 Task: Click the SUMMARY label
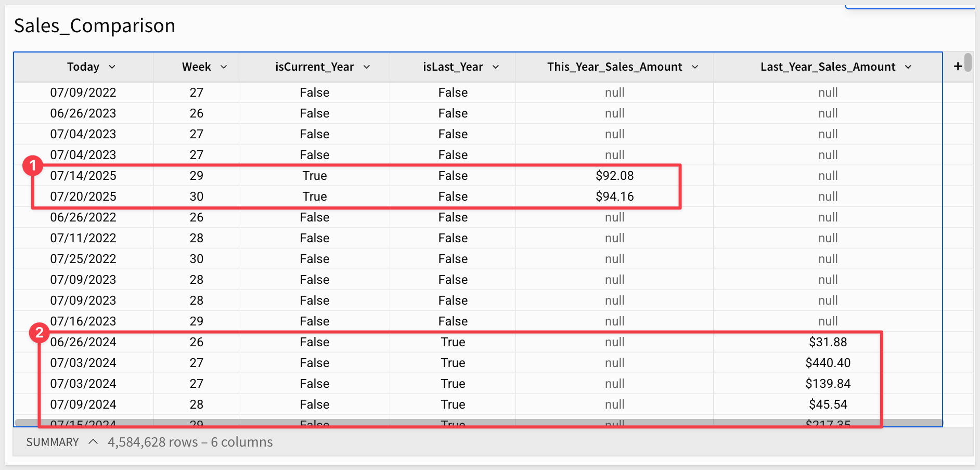pyautogui.click(x=53, y=442)
